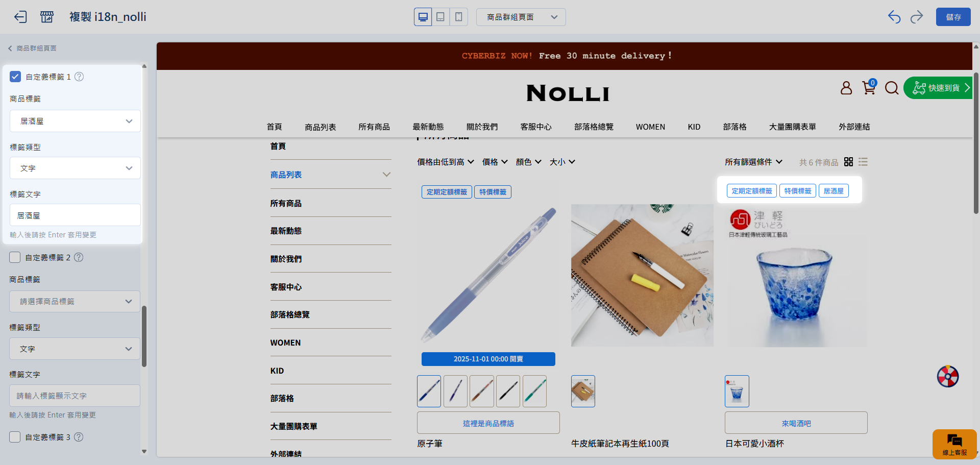This screenshot has height=465, width=980.
Task: Click the redo arrow icon
Action: (917, 17)
